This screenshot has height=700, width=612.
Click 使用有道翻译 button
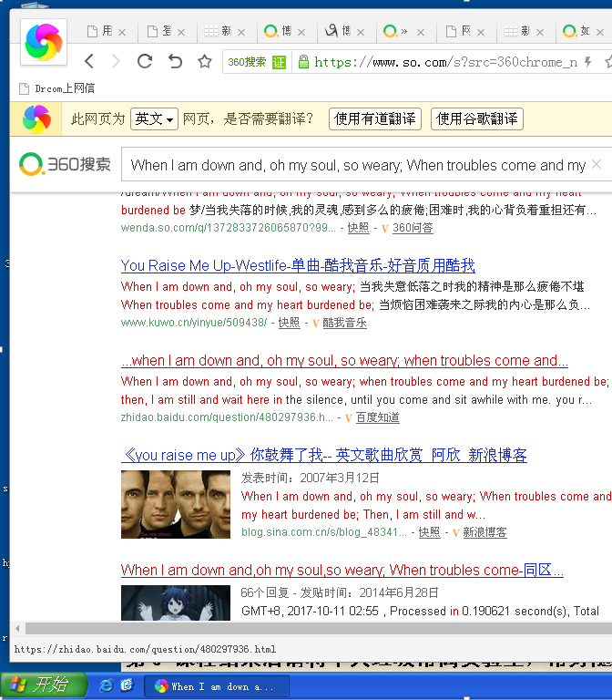click(374, 118)
